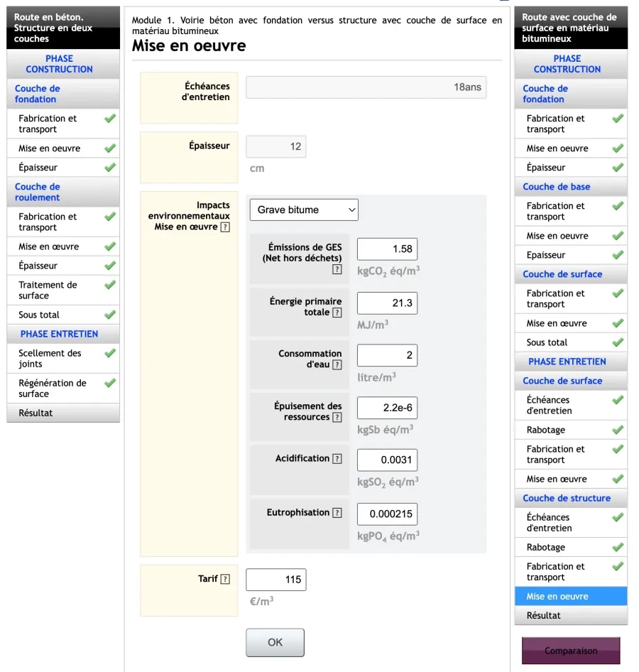Open Rabotage under maintenance-phase Couche de surface
The width and height of the screenshot is (639, 672).
tap(571, 430)
